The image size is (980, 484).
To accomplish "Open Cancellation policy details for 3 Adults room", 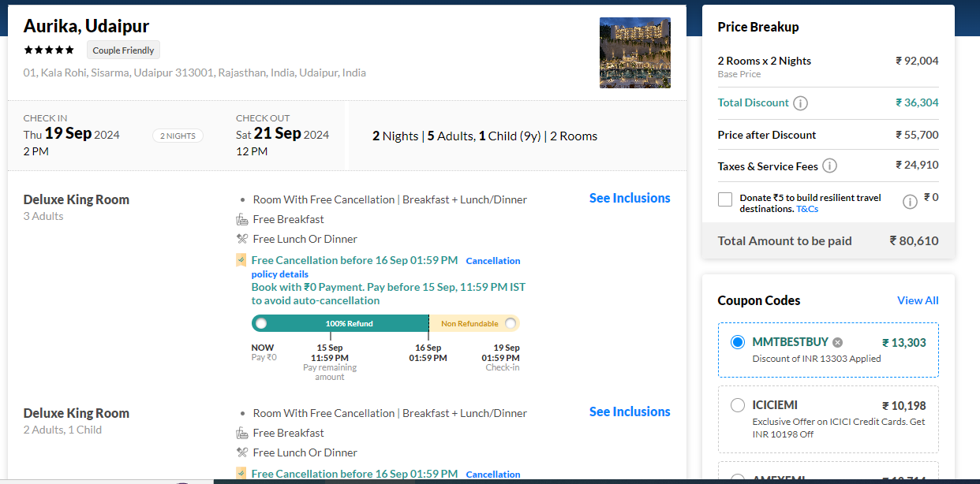I will [386, 267].
